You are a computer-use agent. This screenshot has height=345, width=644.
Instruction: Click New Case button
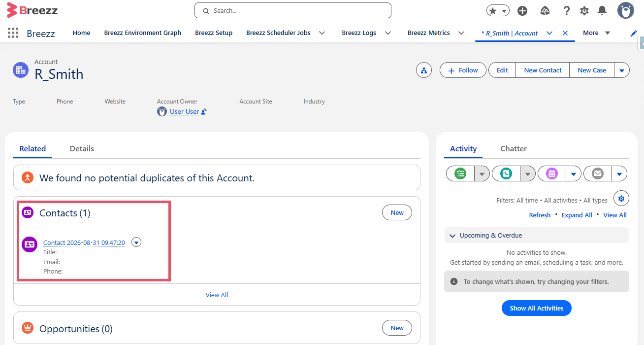(592, 70)
